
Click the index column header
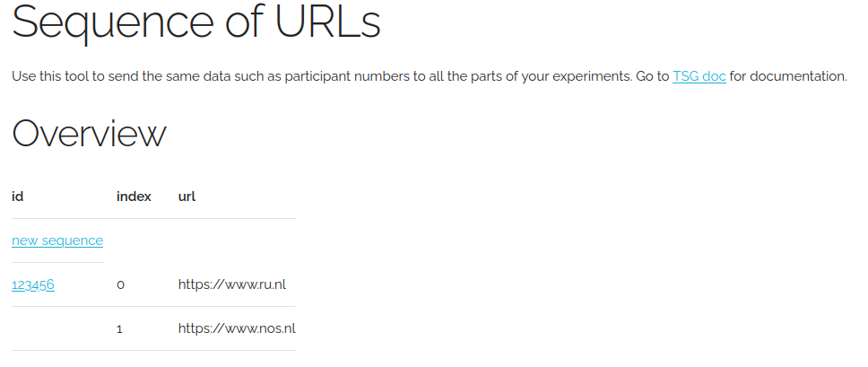pos(134,197)
